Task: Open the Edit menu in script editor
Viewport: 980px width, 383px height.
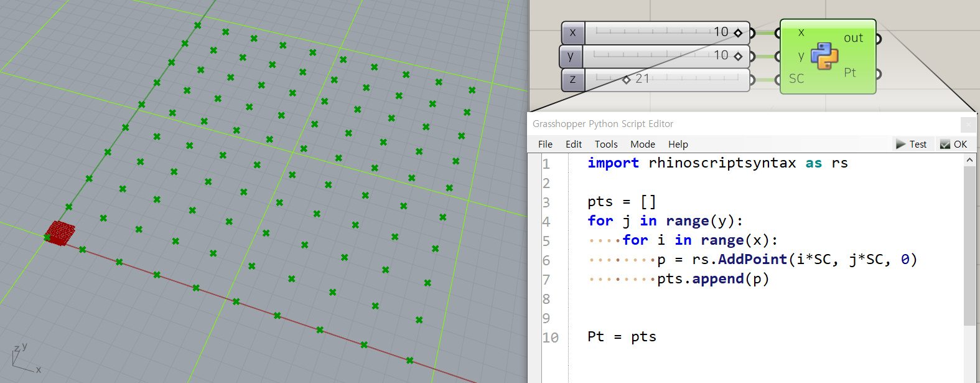Action: click(574, 144)
